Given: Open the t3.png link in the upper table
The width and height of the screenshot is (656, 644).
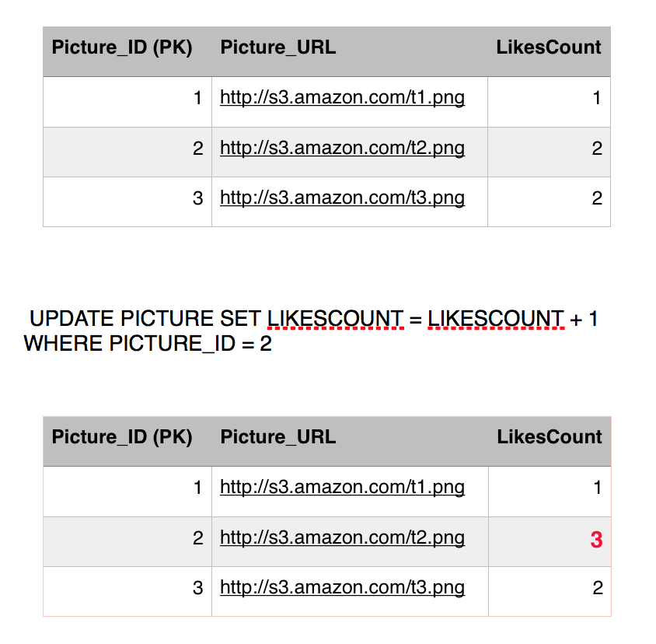Looking at the screenshot, I should [x=342, y=198].
